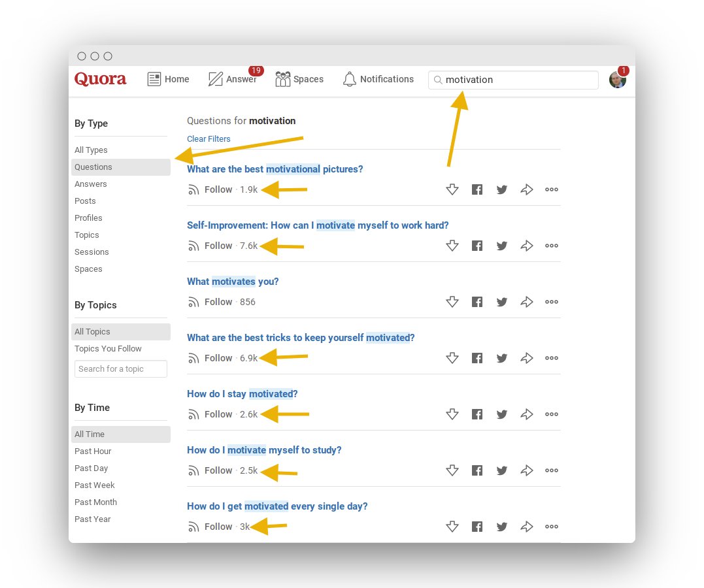Open the Home feed
704x588 pixels.
click(x=169, y=79)
